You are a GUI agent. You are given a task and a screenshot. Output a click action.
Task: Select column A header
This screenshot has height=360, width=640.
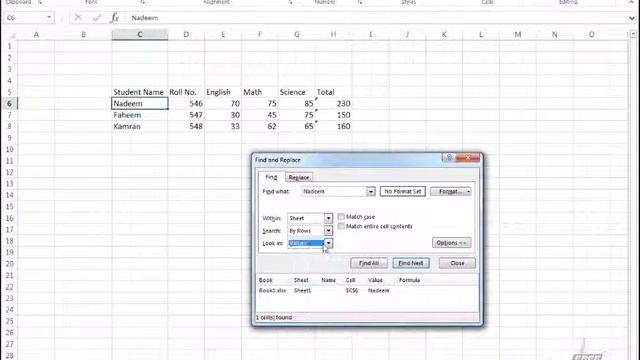click(36, 35)
